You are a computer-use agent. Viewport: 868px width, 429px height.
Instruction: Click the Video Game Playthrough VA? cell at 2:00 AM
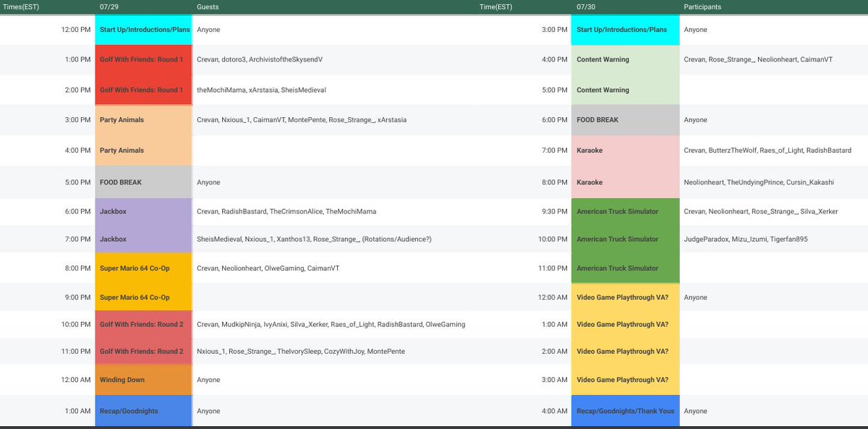(x=625, y=352)
